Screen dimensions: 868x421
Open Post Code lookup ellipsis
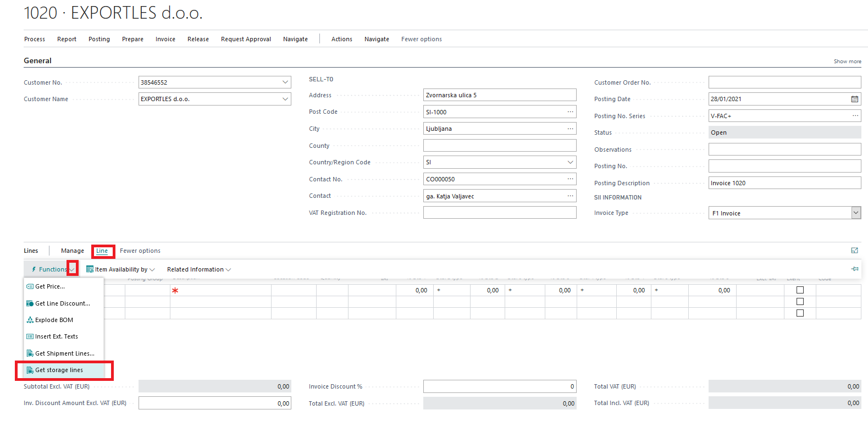pyautogui.click(x=571, y=112)
